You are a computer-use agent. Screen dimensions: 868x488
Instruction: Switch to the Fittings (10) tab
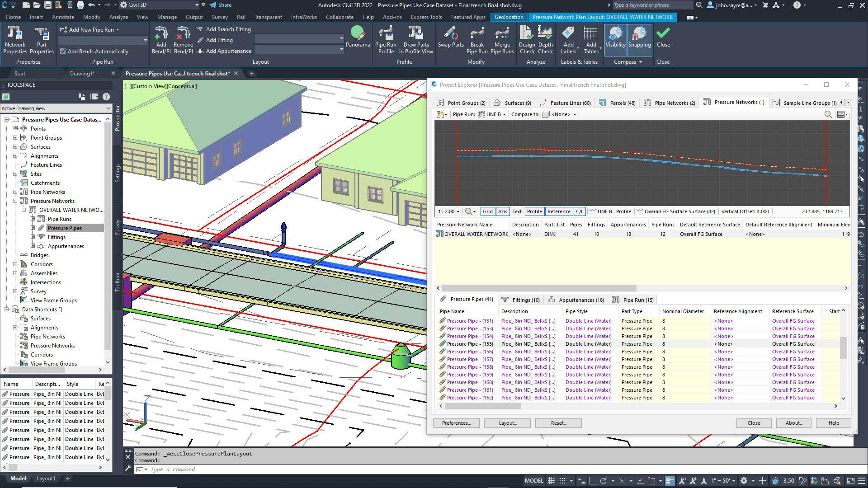coord(525,299)
